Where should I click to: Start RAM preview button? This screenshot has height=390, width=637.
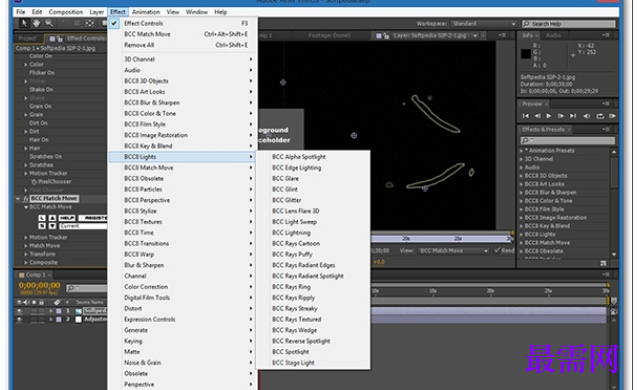pos(612,116)
